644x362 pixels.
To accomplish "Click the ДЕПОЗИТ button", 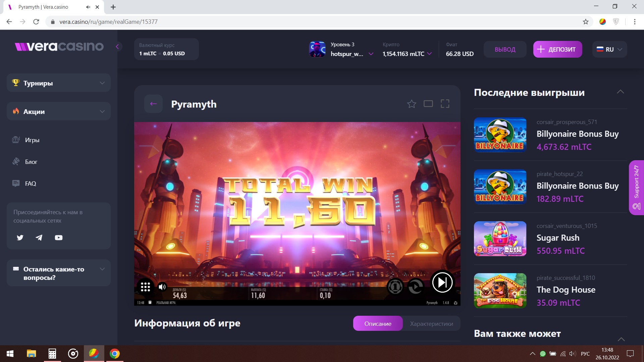I will [557, 50].
